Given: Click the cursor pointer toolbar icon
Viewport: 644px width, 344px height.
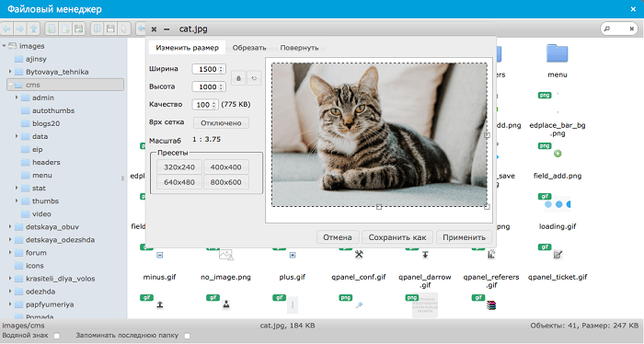Looking at the screenshot, I should point(123,29).
